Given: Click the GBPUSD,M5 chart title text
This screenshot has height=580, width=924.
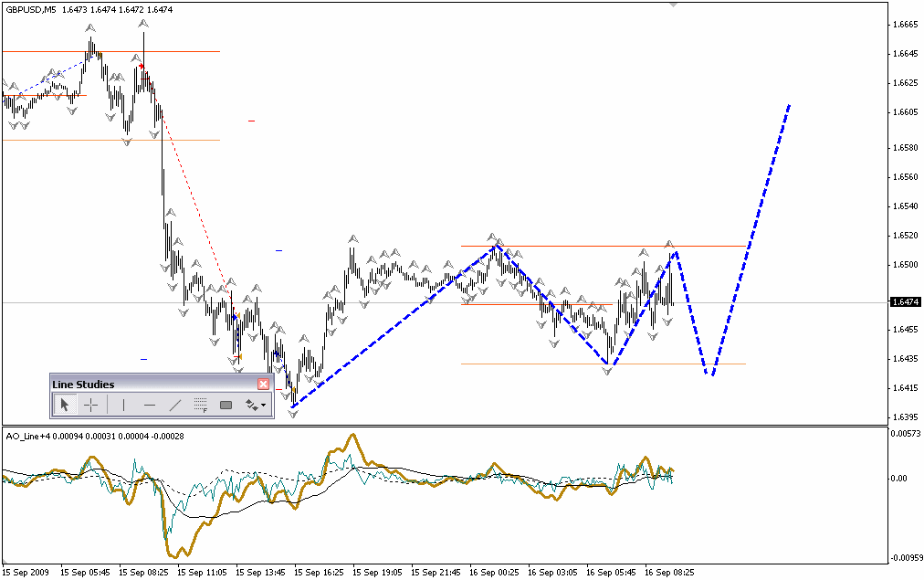Looking at the screenshot, I should point(30,9).
